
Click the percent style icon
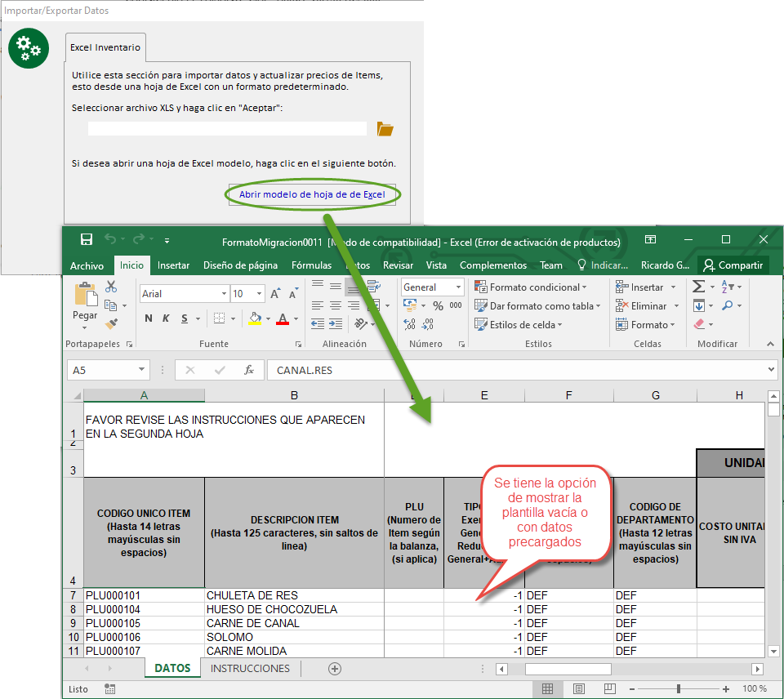pos(438,306)
